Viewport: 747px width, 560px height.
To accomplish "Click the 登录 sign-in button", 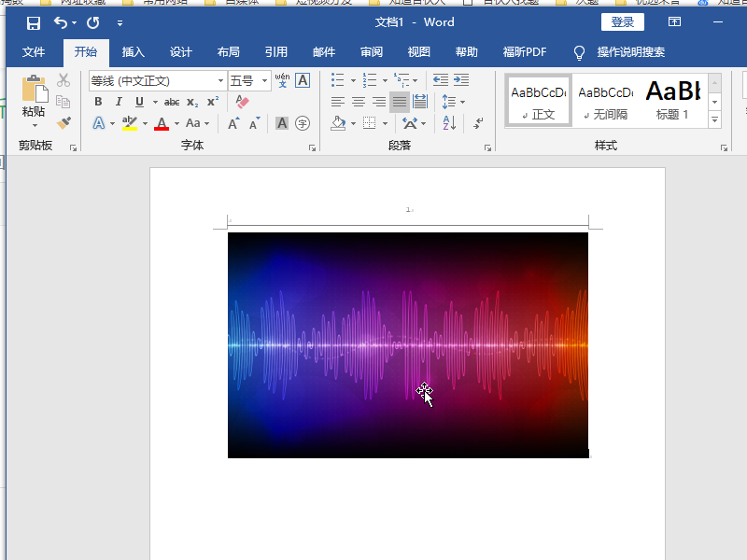I will click(x=622, y=22).
